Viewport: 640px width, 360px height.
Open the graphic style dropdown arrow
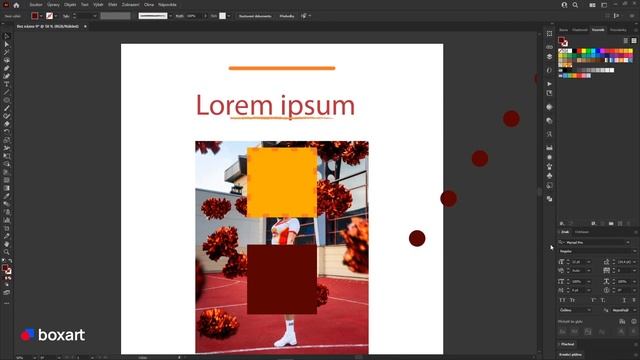(229, 16)
